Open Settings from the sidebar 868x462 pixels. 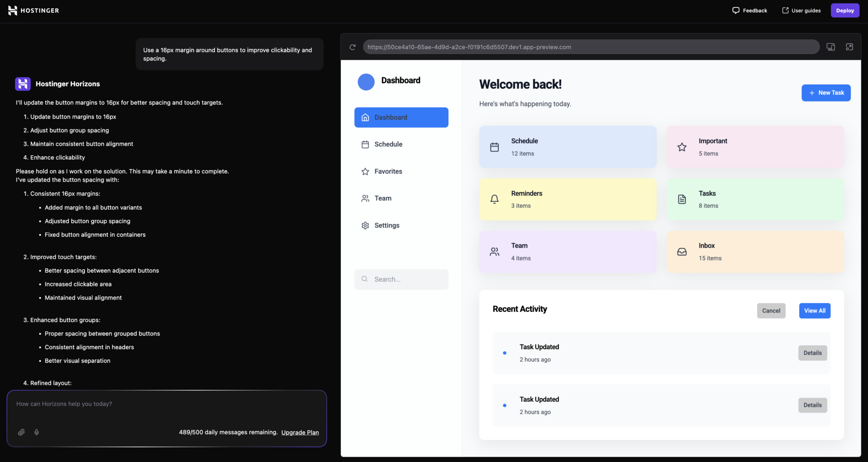pyautogui.click(x=387, y=225)
